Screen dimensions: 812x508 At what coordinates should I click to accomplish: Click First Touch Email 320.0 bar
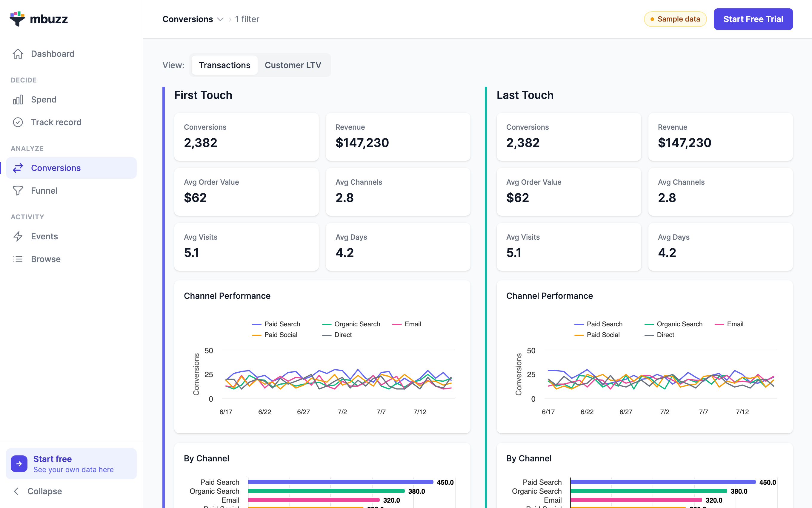[314, 500]
